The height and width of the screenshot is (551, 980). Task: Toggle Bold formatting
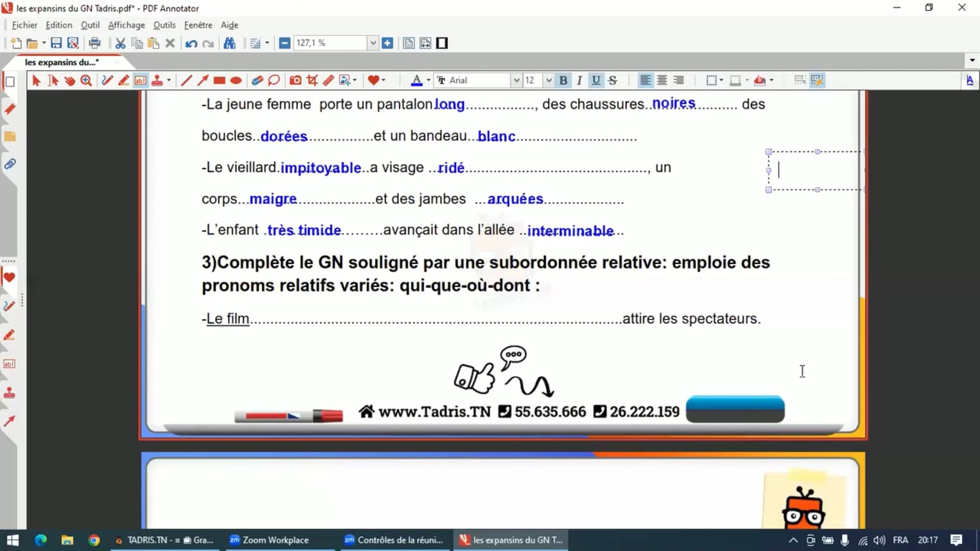[563, 80]
